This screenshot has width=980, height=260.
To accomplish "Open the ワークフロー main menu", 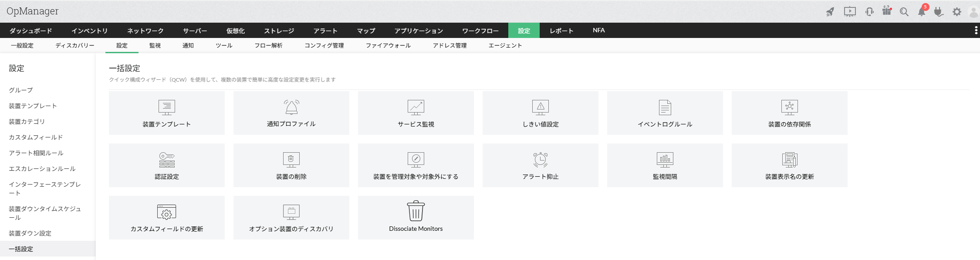I will [x=481, y=31].
